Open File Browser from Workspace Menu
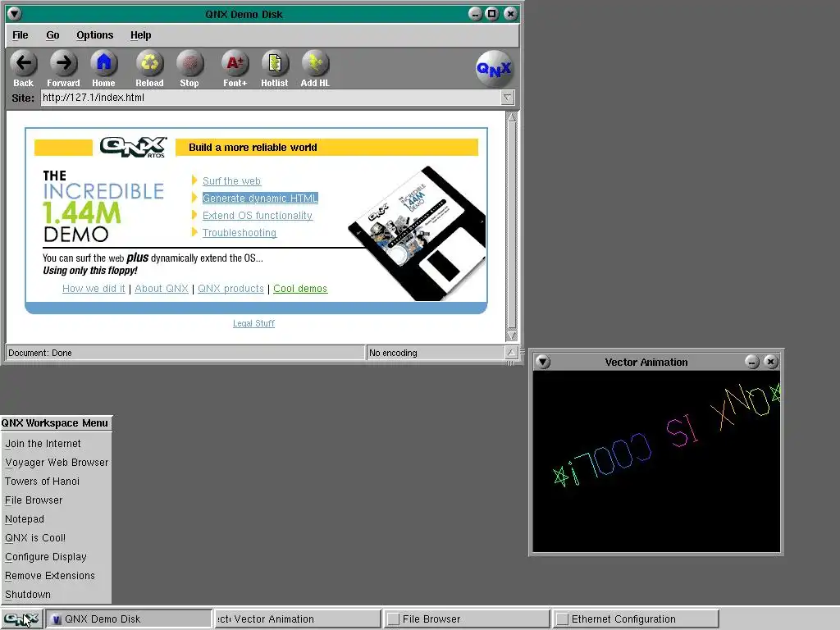The height and width of the screenshot is (630, 840). [x=56, y=500]
